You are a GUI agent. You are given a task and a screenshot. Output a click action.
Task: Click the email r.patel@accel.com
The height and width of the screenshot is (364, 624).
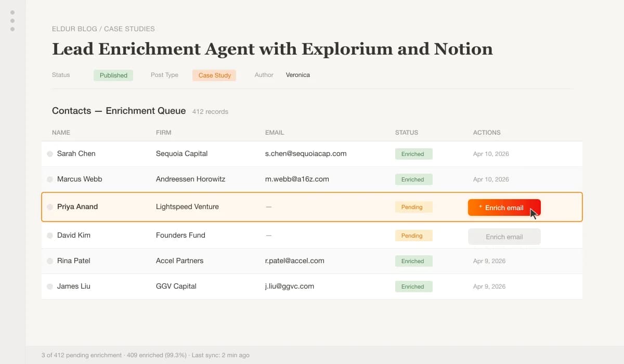click(295, 261)
